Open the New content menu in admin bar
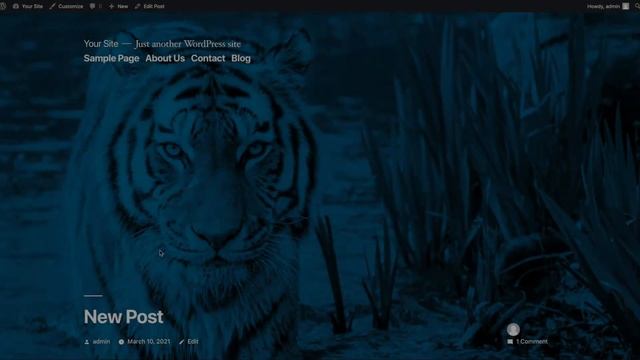 click(118, 6)
